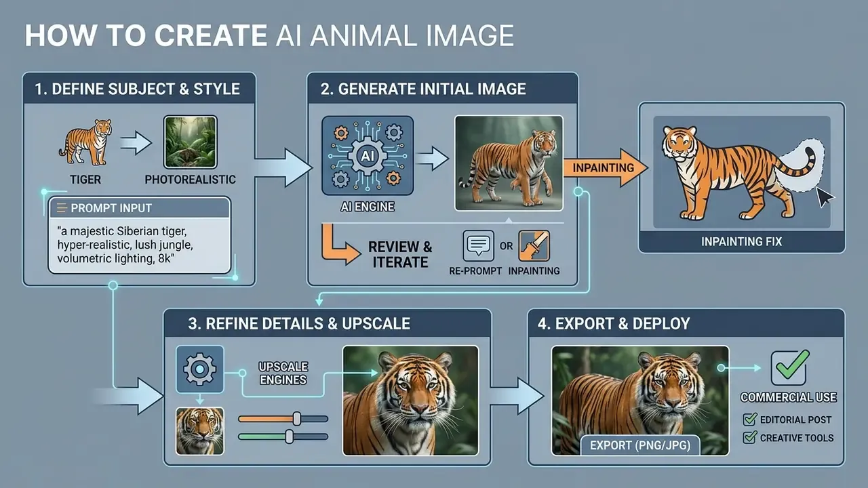Screen dimensions: 868x488
Task: Click the "4. EXPORT & DEPLOY" header
Action: [x=614, y=323]
